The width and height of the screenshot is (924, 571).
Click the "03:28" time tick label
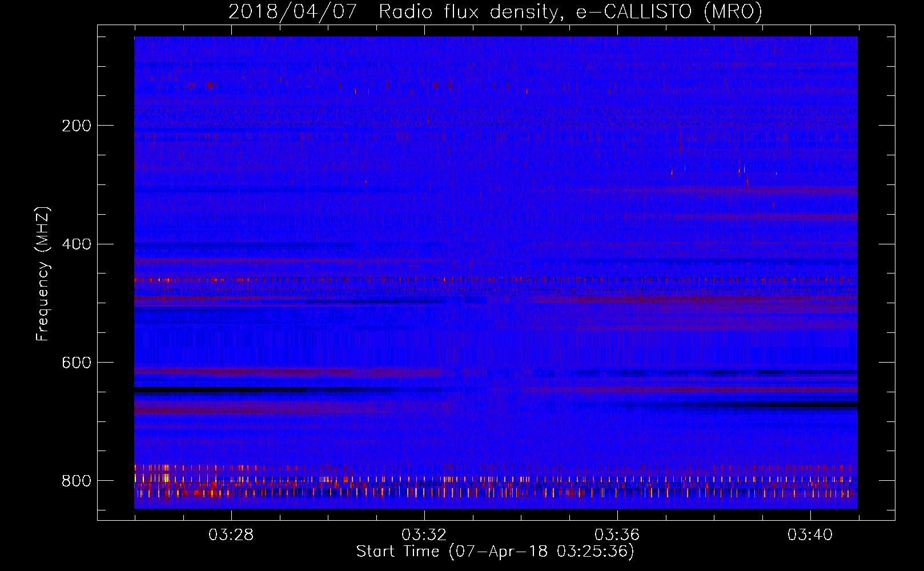coord(231,535)
